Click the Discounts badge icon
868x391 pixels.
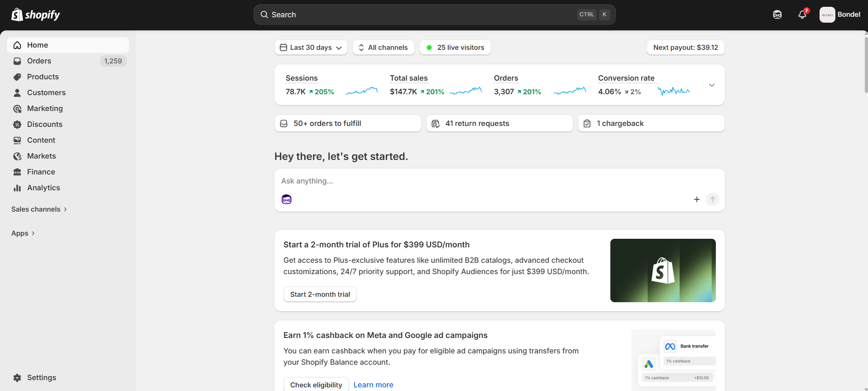coord(17,125)
